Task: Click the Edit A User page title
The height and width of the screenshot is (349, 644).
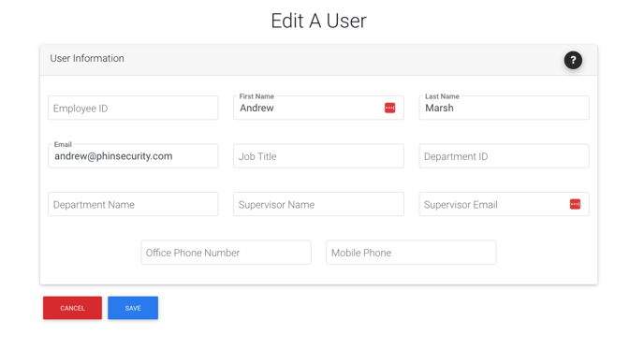Action: click(318, 21)
